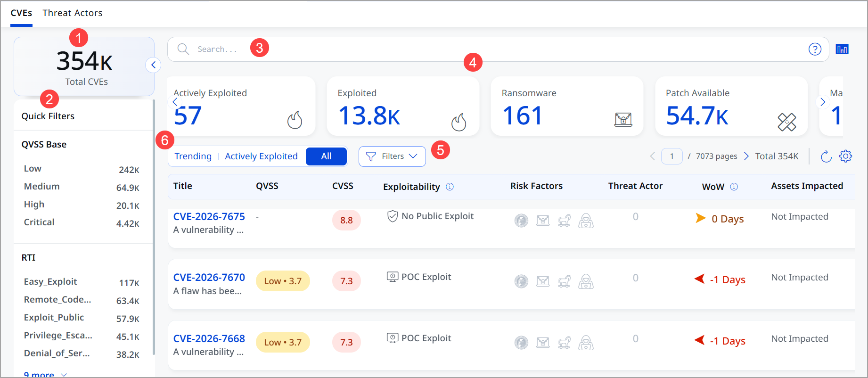Viewport: 868px width, 378px height.
Task: Refresh the CVE list
Action: pyautogui.click(x=826, y=156)
